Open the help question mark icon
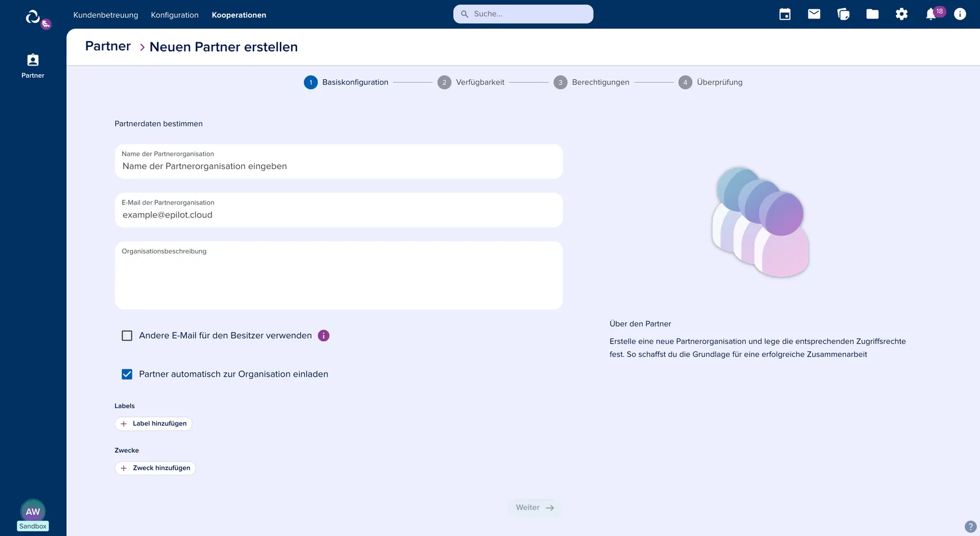This screenshot has height=536, width=980. [971, 527]
